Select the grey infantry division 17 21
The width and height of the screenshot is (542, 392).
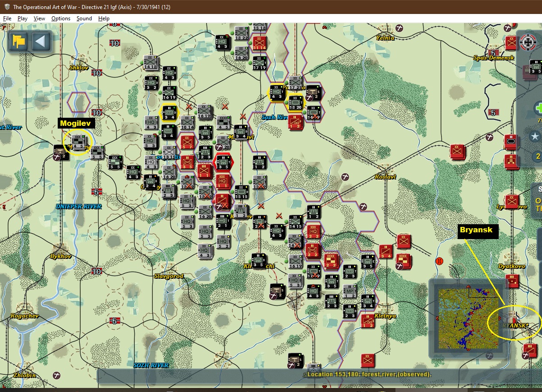click(295, 83)
